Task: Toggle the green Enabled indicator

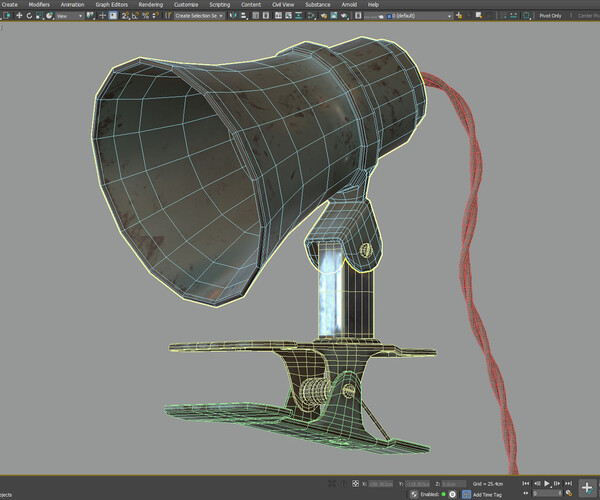Action: click(444, 494)
